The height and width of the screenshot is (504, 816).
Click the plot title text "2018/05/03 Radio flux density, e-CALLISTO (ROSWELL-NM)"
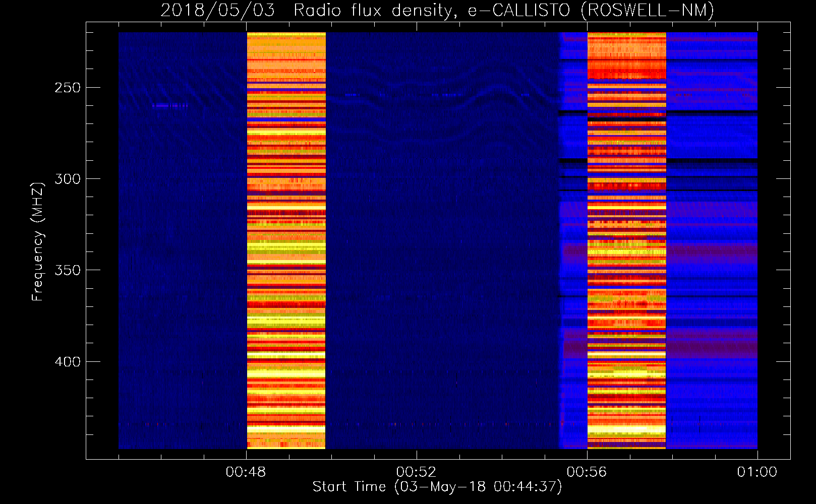[437, 10]
